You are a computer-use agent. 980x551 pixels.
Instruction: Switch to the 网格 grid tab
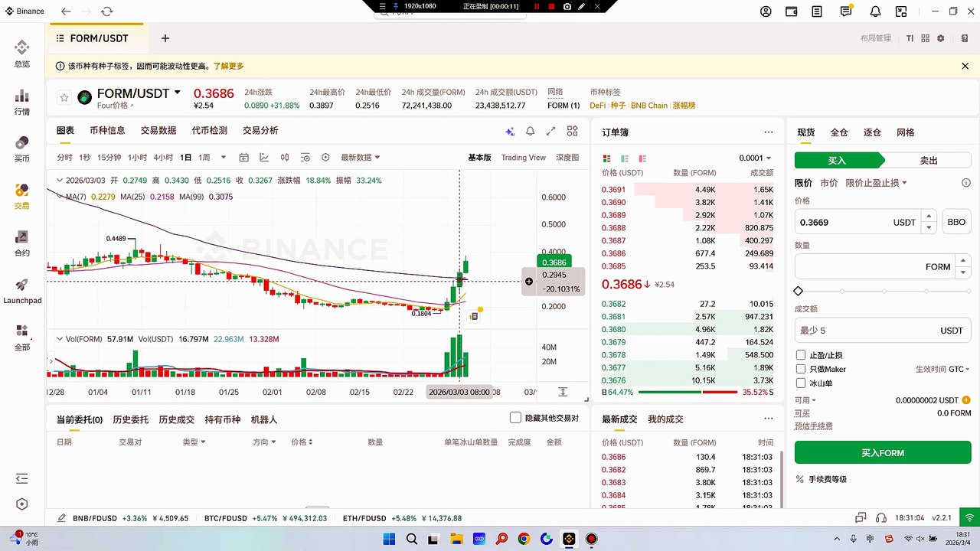[905, 132]
